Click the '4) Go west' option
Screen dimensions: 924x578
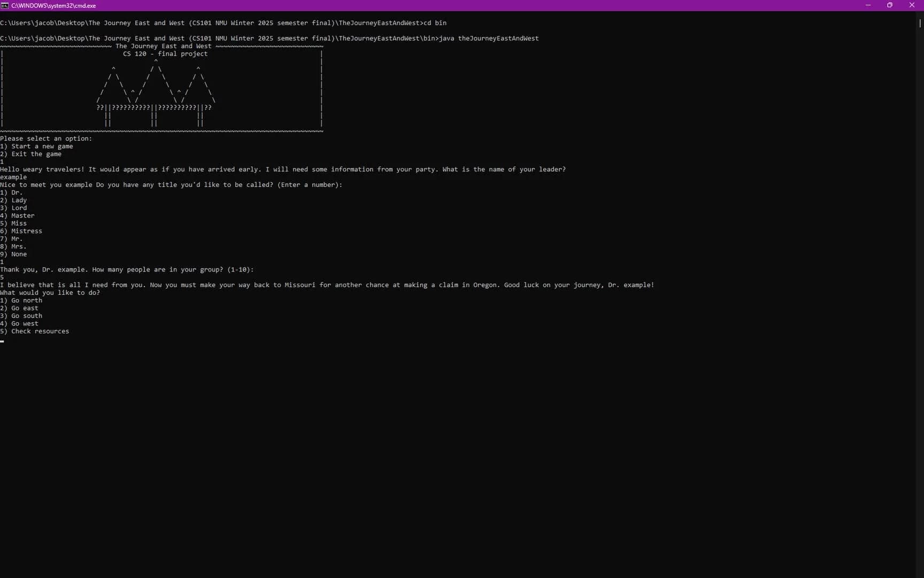pos(19,324)
